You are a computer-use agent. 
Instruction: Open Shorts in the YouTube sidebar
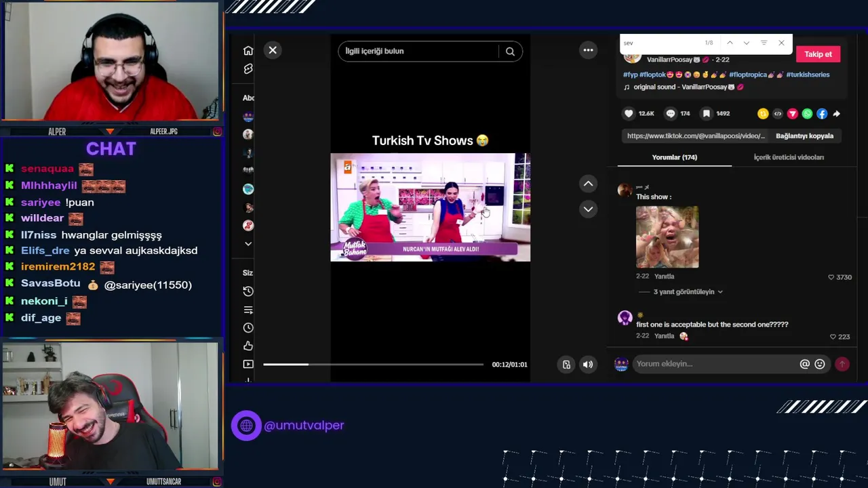coord(248,69)
